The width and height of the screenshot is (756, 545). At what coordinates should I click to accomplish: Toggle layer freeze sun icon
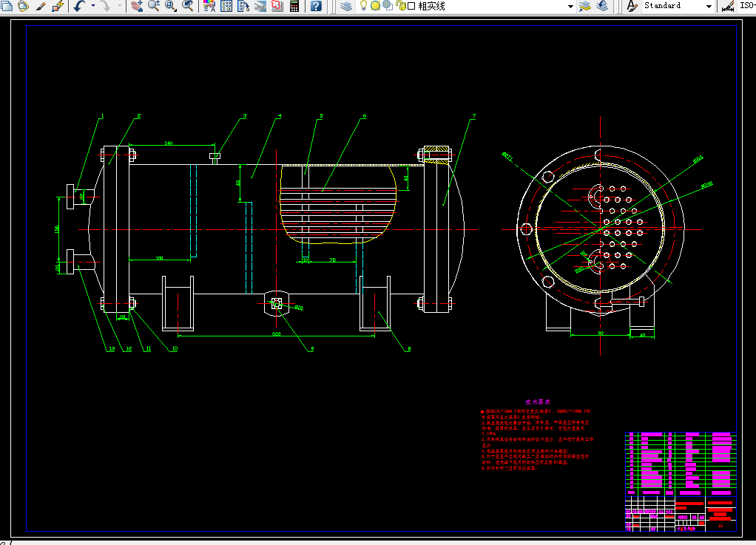375,6
